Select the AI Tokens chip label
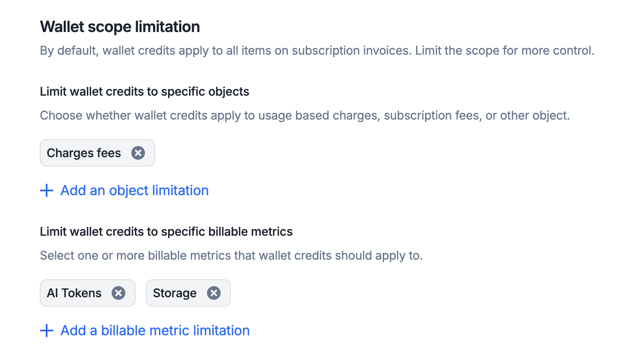Image resolution: width=644 pixels, height=363 pixels. point(74,293)
